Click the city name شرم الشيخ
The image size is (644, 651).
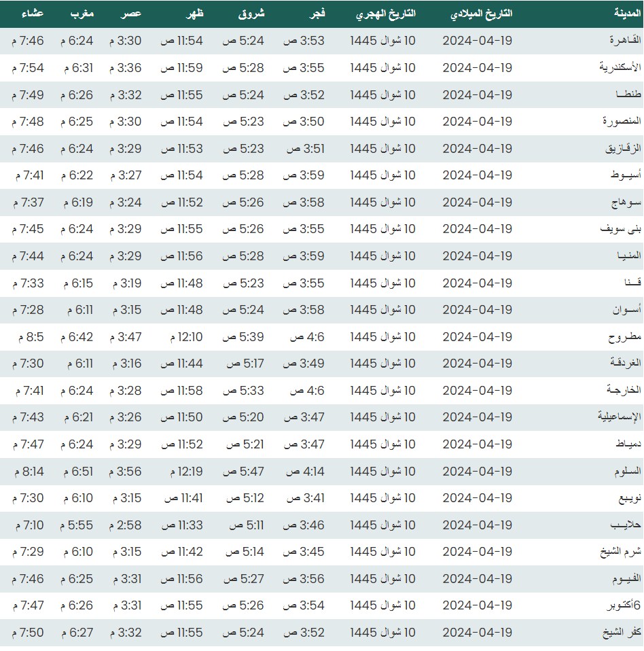pos(614,552)
